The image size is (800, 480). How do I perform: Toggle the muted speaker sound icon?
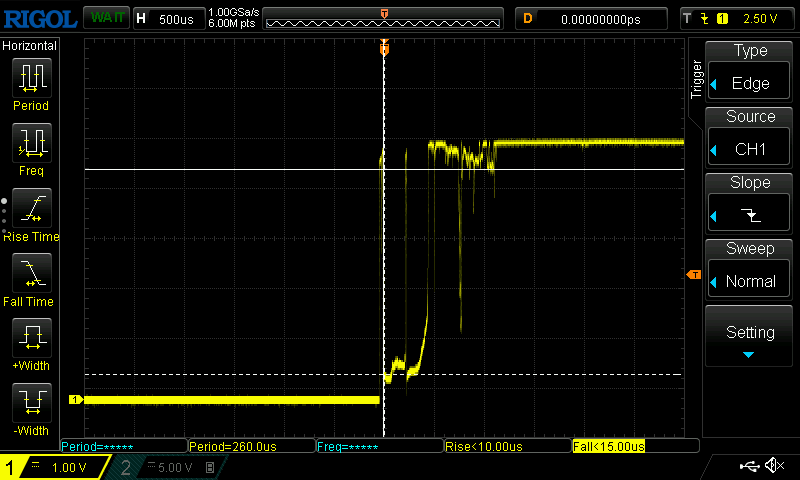point(773,466)
